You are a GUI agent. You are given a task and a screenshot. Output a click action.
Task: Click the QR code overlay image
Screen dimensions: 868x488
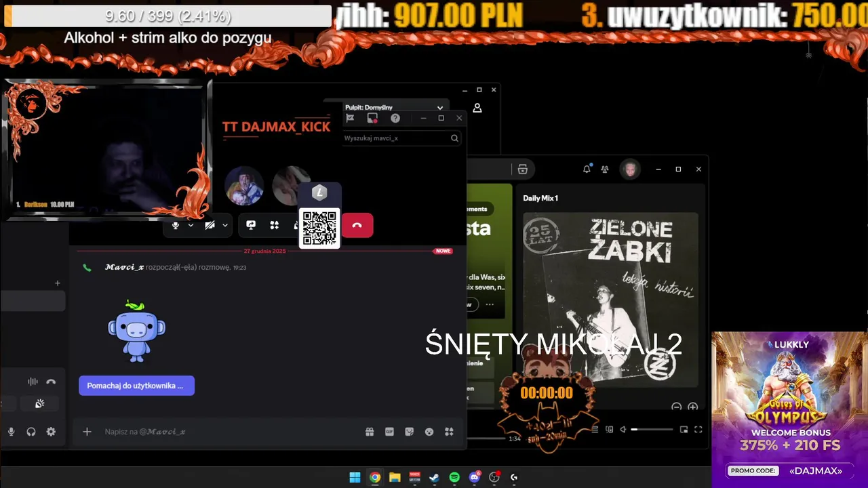coord(319,228)
